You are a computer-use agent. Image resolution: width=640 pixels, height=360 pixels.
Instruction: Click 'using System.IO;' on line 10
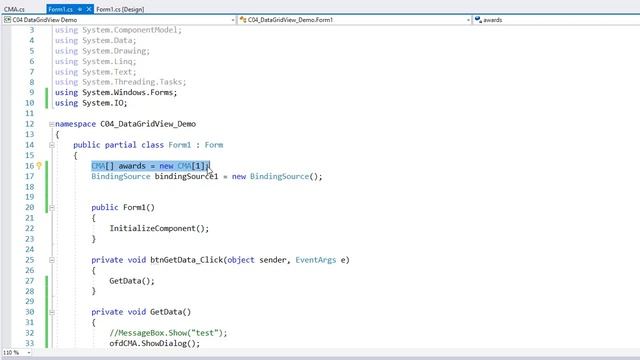pos(91,103)
